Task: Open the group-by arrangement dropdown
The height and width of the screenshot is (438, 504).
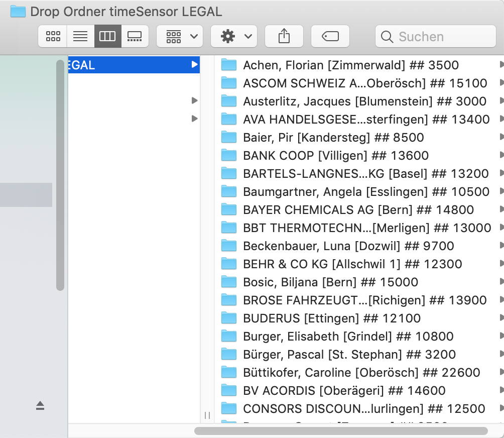Action: point(180,36)
